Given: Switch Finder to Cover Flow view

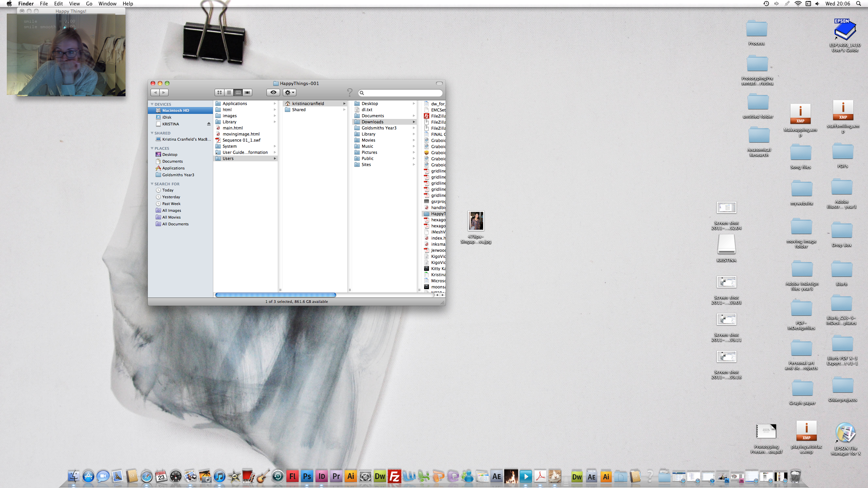Looking at the screenshot, I should coord(248,93).
